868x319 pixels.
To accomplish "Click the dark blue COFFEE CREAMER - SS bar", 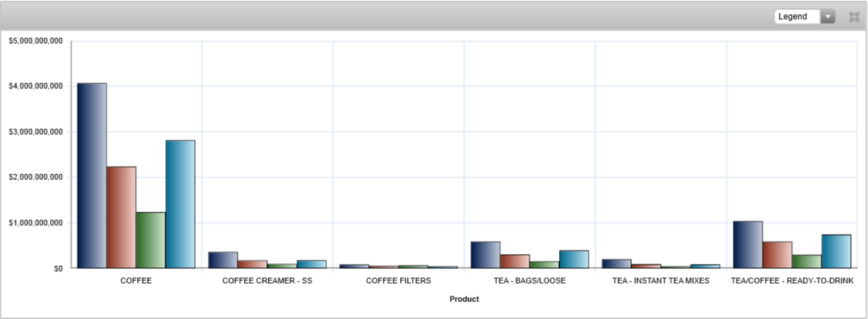I will coord(223,260).
